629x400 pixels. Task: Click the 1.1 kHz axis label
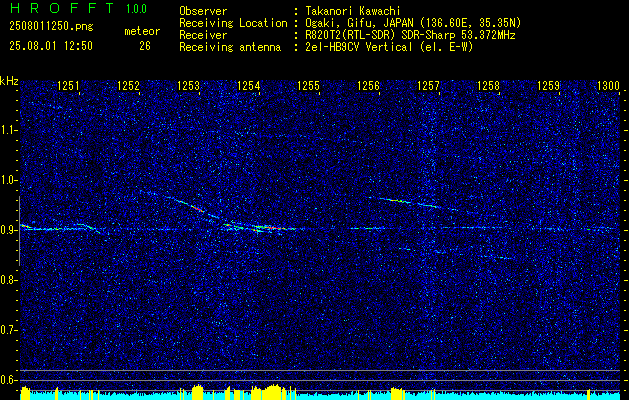pyautogui.click(x=7, y=130)
